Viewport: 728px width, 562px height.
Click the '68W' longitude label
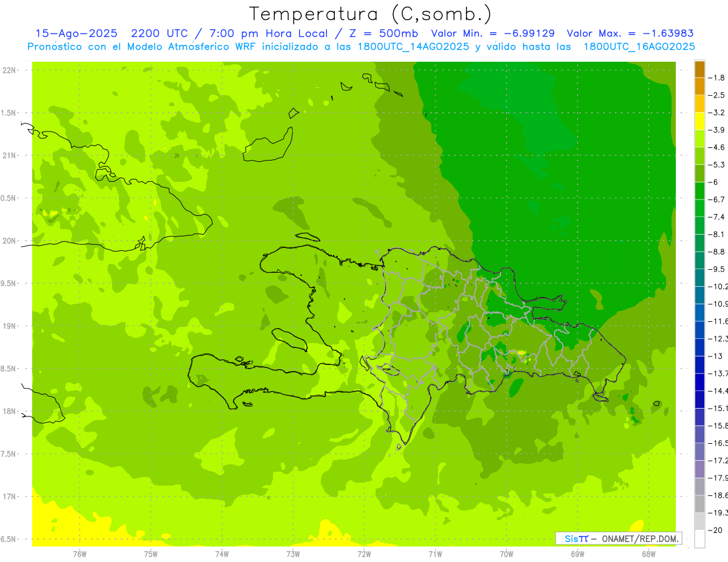point(649,554)
